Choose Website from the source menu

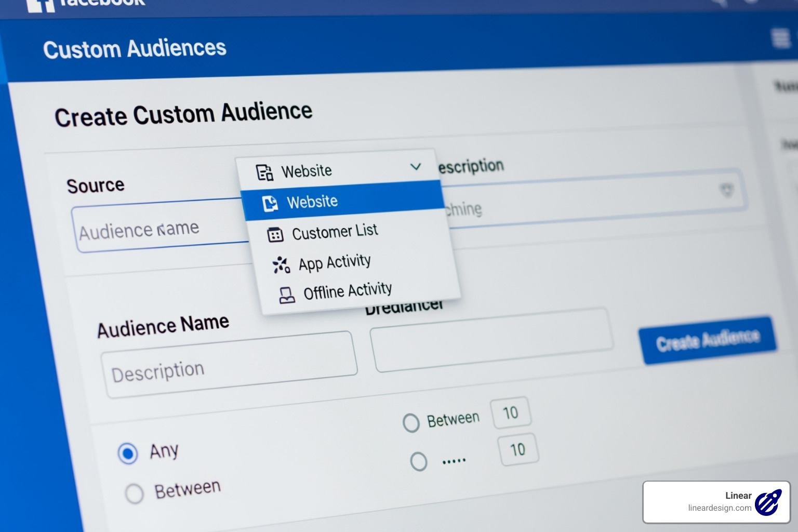[x=312, y=202]
